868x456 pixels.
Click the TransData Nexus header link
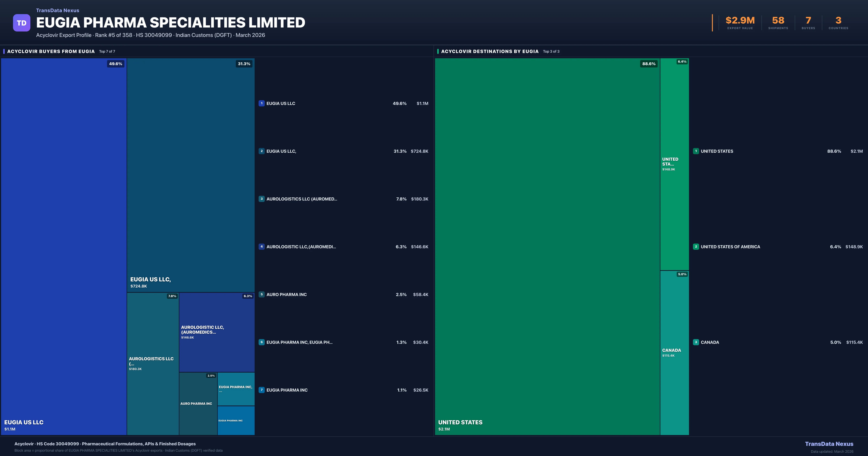(58, 10)
